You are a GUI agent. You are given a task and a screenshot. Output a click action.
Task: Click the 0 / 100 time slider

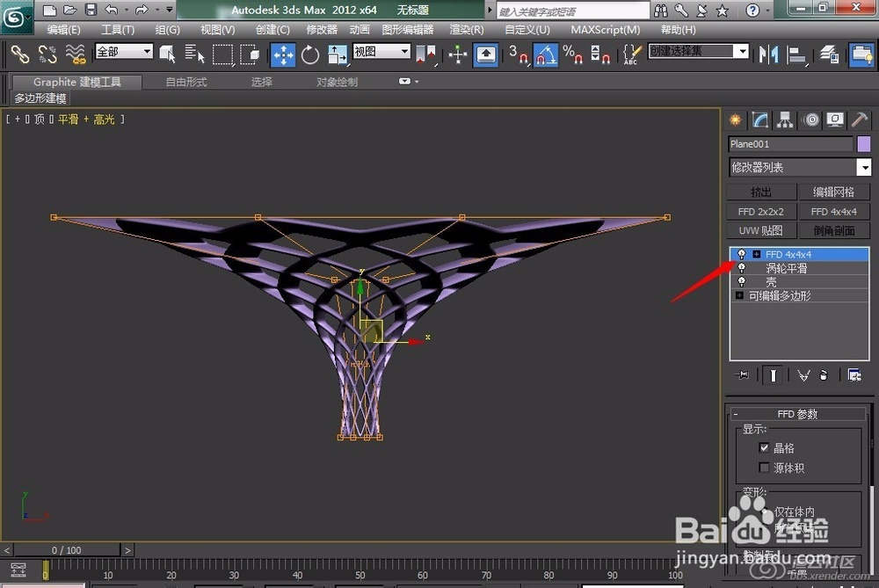point(67,550)
